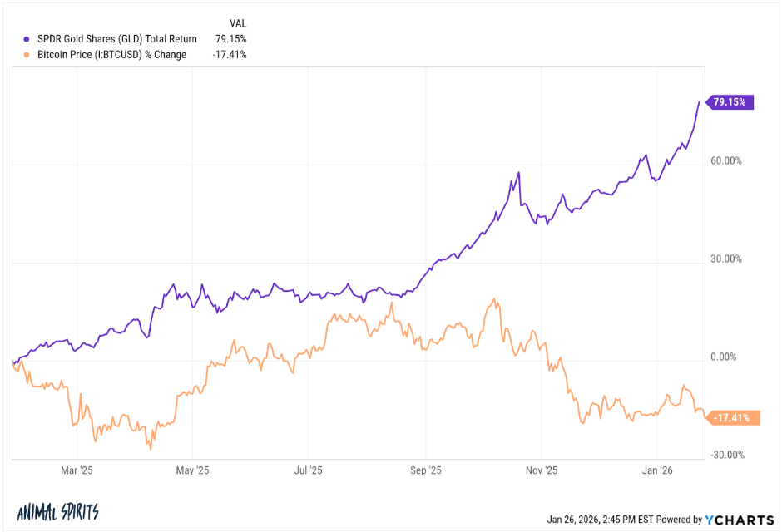Open the YCharts logo
782x532 pixels.
(739, 520)
